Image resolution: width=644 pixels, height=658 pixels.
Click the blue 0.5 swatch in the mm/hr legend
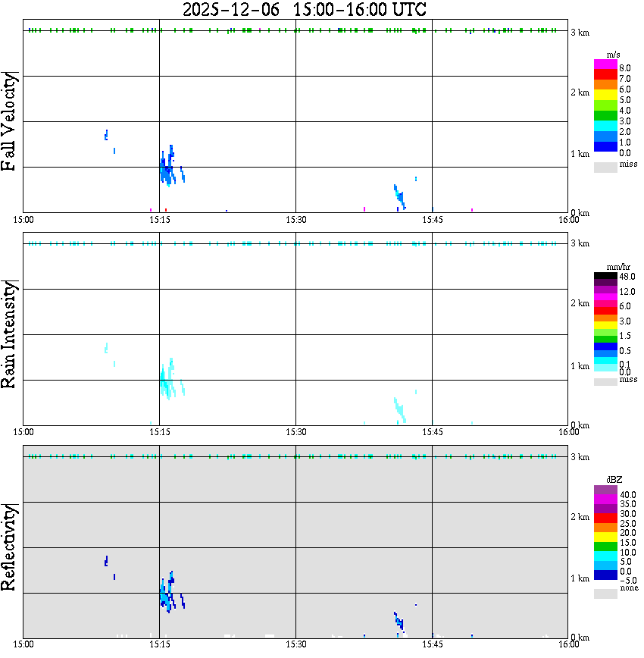point(605,346)
